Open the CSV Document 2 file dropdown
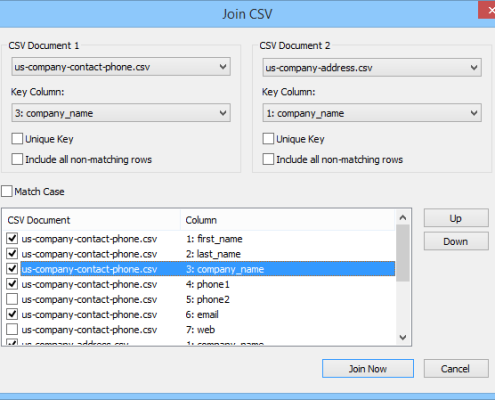This screenshot has width=495, height=400. click(x=372, y=68)
